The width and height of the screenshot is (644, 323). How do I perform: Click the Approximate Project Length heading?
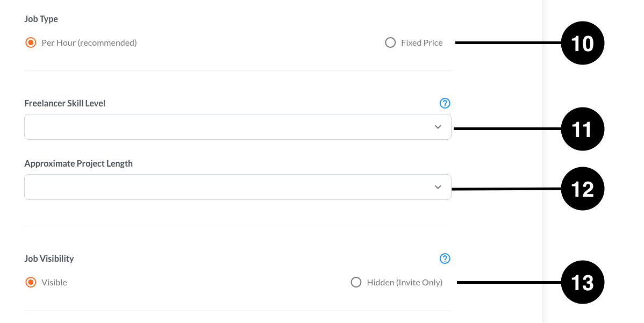(x=78, y=164)
